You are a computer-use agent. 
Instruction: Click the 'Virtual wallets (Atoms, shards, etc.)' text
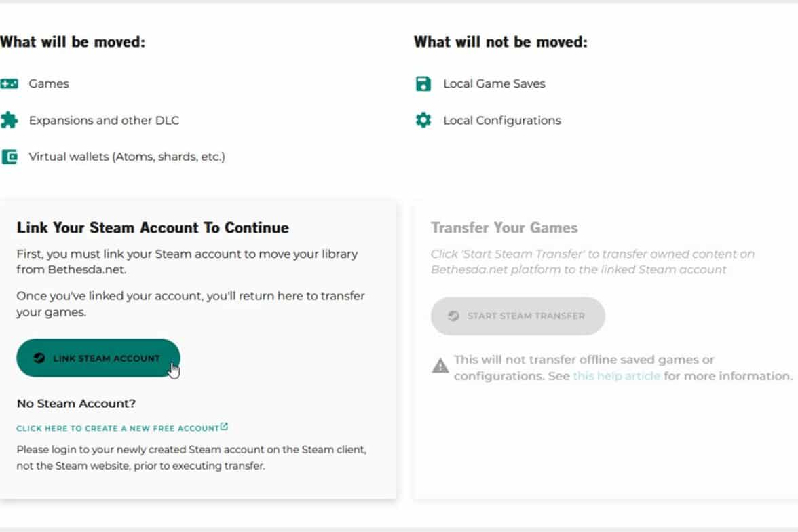tap(127, 157)
